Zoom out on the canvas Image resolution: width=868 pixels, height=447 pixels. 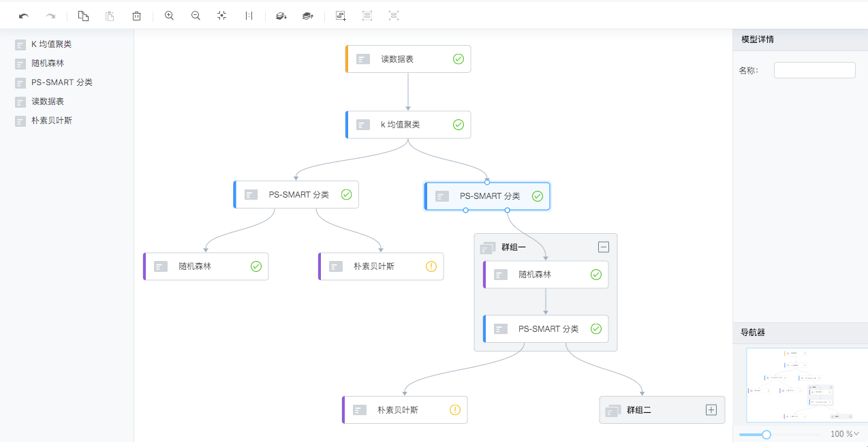coord(196,16)
